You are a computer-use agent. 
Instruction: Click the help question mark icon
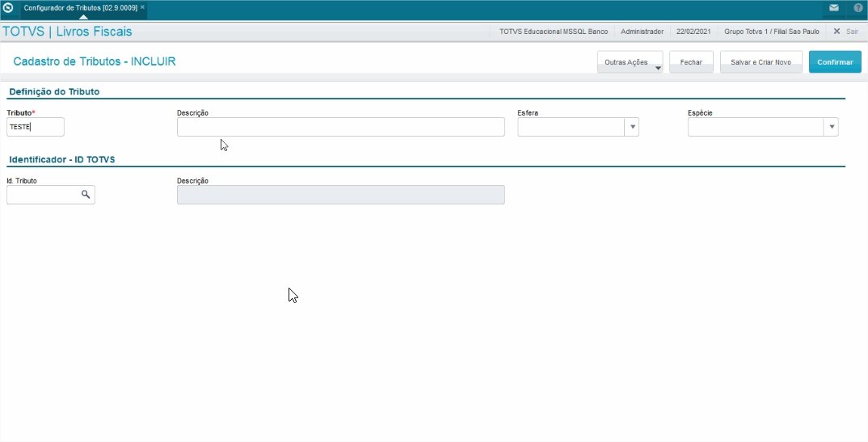[857, 7]
